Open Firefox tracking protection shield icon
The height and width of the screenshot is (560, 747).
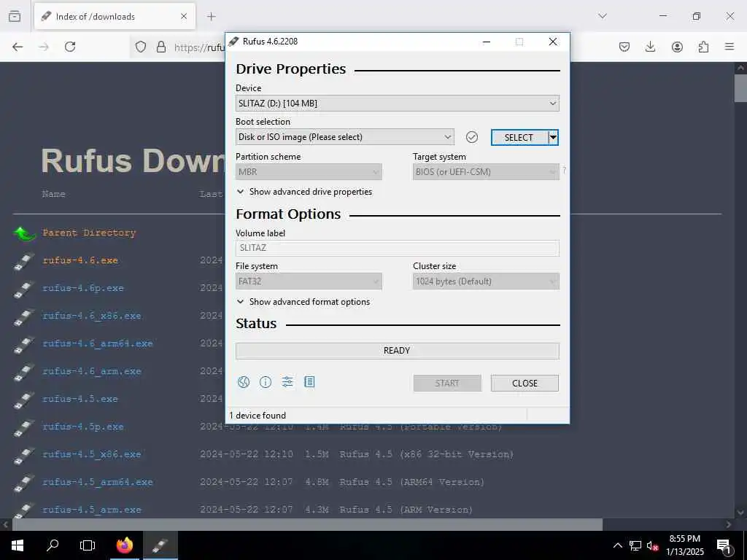pos(141,47)
